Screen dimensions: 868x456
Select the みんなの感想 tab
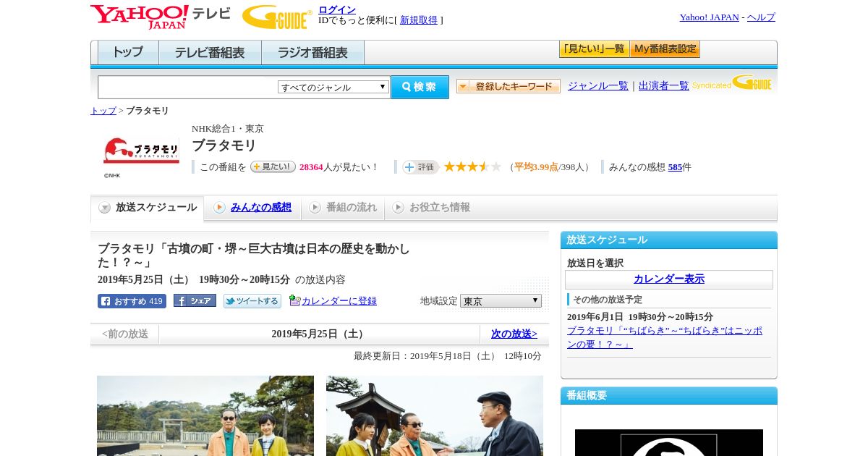pyautogui.click(x=252, y=208)
